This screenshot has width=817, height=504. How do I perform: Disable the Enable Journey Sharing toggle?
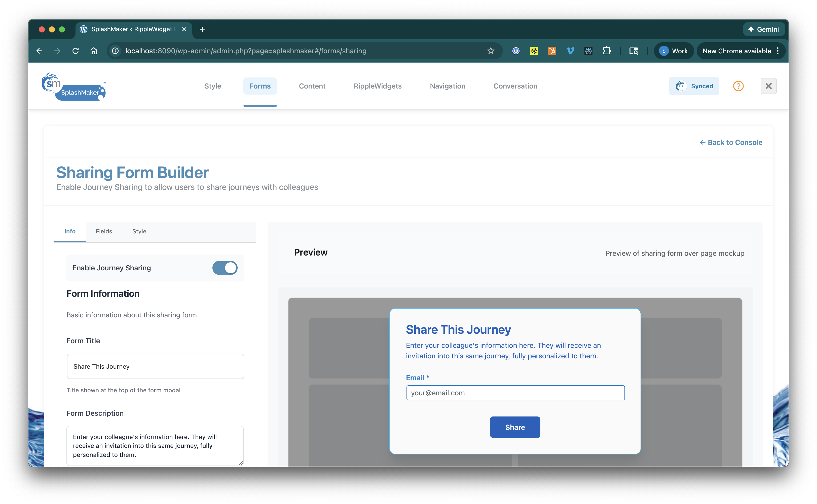click(225, 268)
